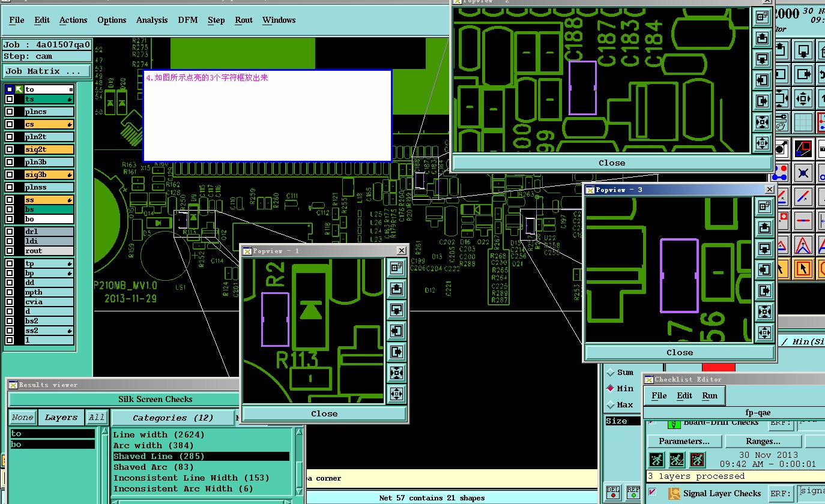This screenshot has width=825, height=504.
Task: Click the Signal Layer Checks orange icon
Action: pos(674,494)
